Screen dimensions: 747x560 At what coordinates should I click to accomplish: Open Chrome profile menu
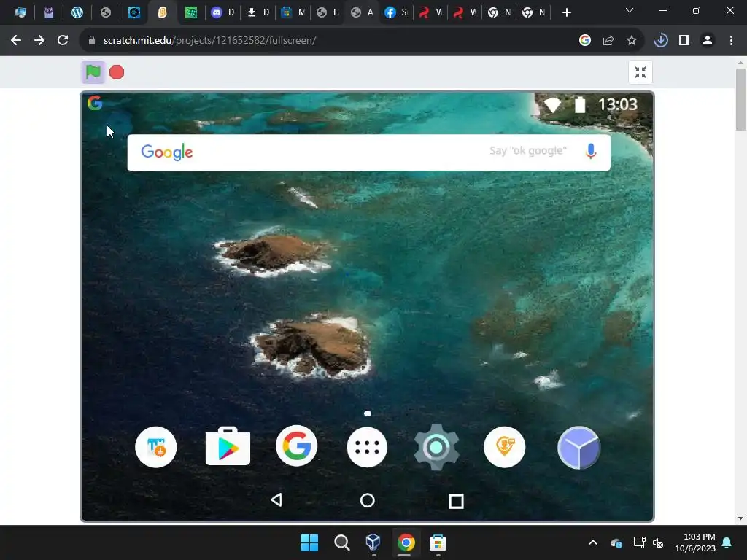pos(708,41)
